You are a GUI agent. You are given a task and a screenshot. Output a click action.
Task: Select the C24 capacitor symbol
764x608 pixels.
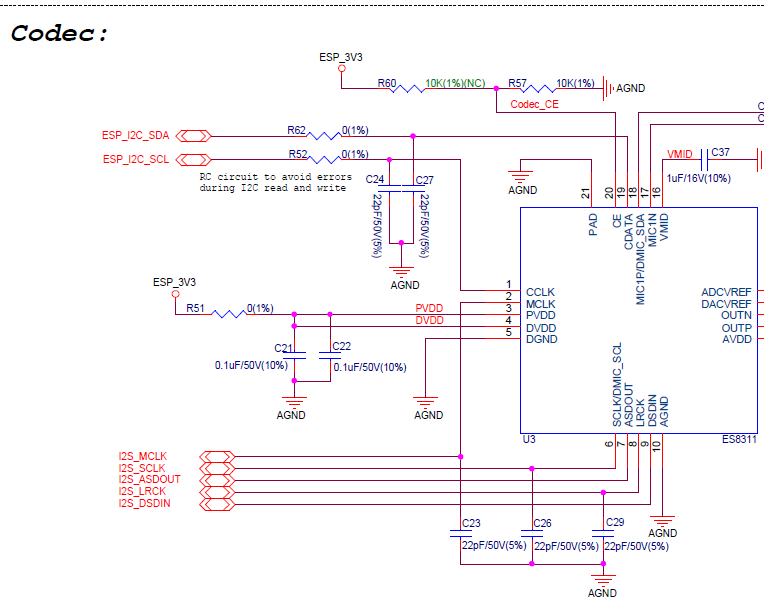[389, 189]
